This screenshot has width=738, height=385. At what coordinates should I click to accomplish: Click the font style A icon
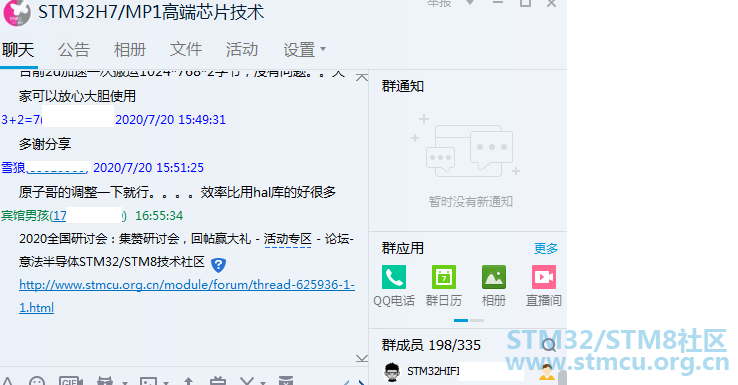pyautogui.click(x=7, y=381)
